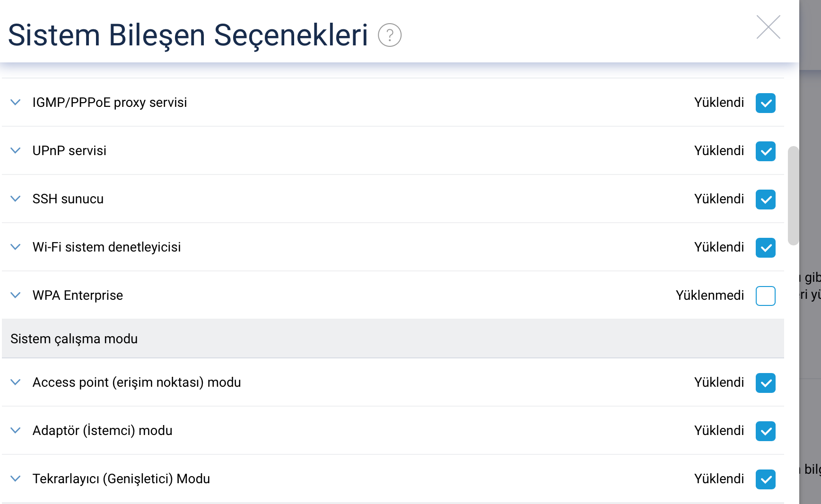Expand UPnP servisi row chevron
Image resolution: width=821 pixels, height=504 pixels.
16,150
